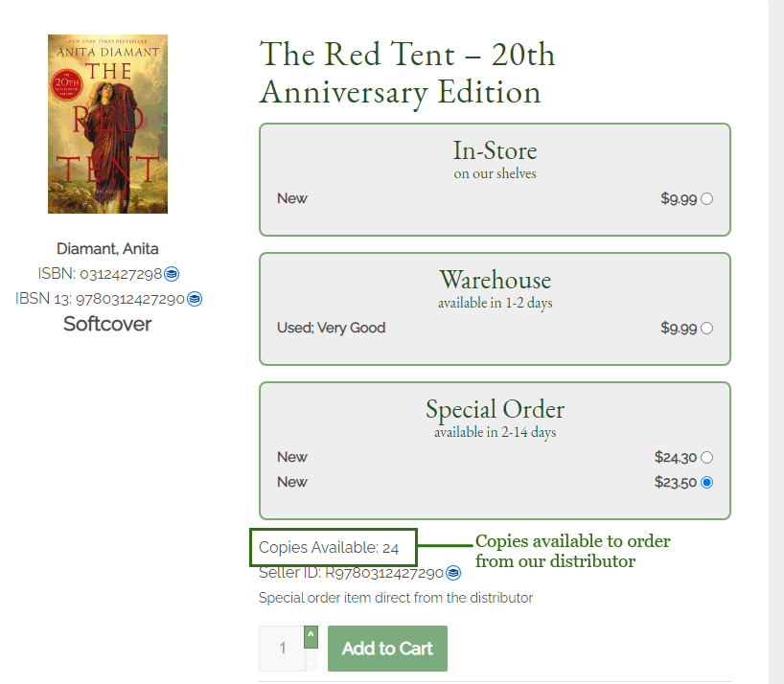This screenshot has height=684, width=784.
Task: Choose the Special Order $24.30 radio button
Action: point(706,457)
